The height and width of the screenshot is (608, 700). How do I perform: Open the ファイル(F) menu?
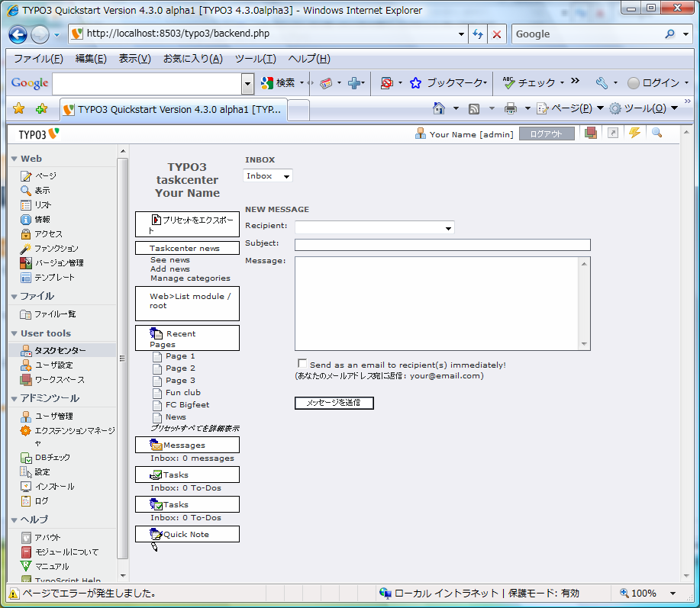click(38, 59)
